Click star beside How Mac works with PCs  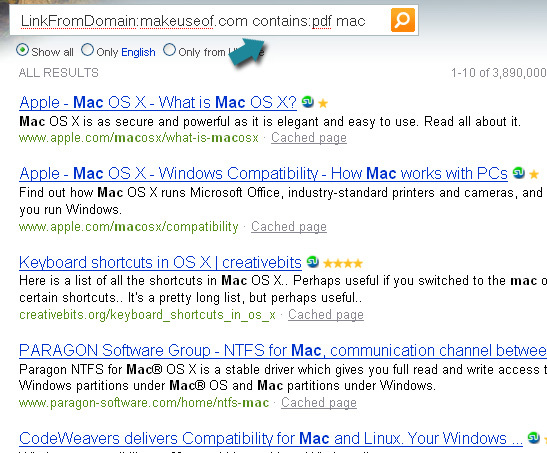pos(534,174)
